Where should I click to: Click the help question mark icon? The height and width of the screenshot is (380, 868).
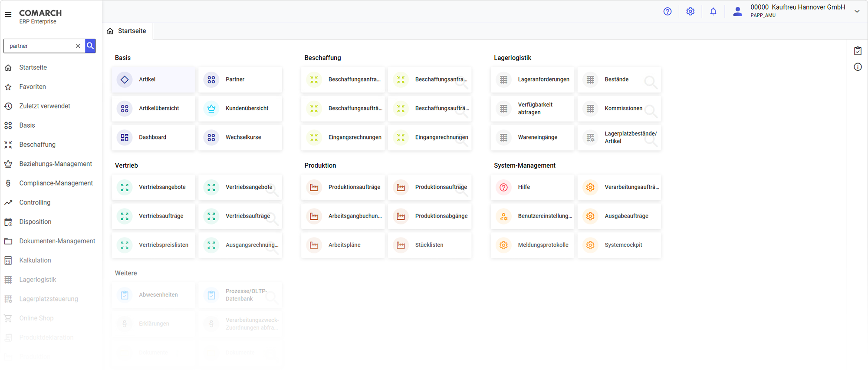pyautogui.click(x=667, y=12)
